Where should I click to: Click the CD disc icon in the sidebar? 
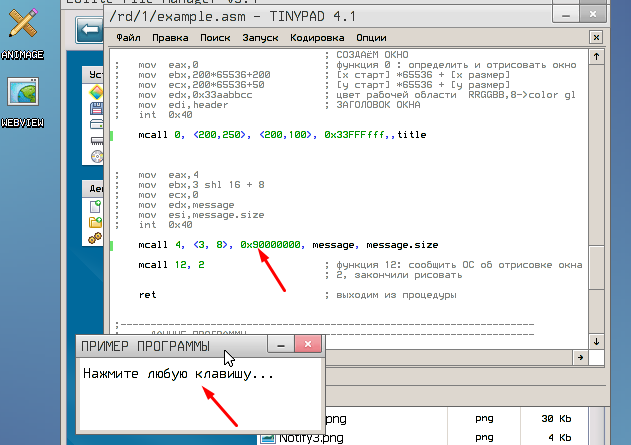pyautogui.click(x=97, y=156)
